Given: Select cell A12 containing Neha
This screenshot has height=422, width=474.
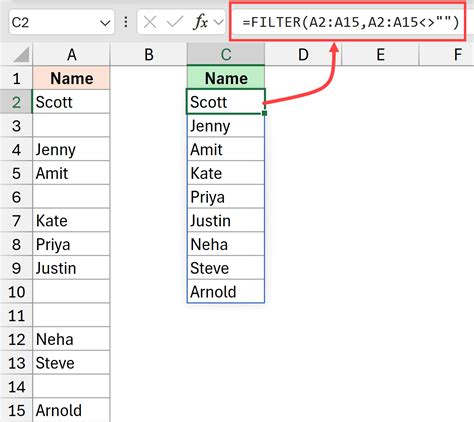Looking at the screenshot, I should 71,339.
